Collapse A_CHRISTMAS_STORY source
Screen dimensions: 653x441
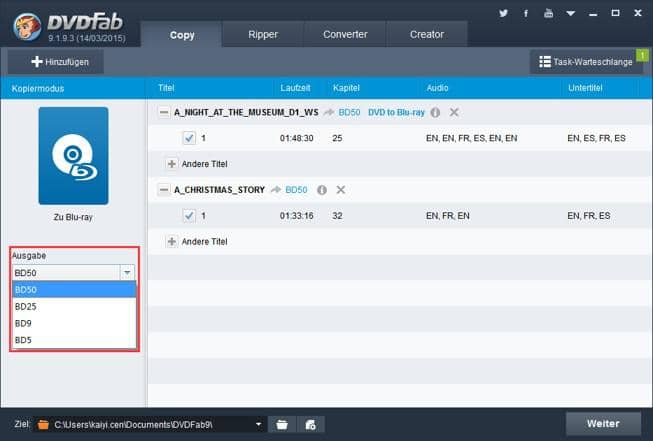[164, 190]
